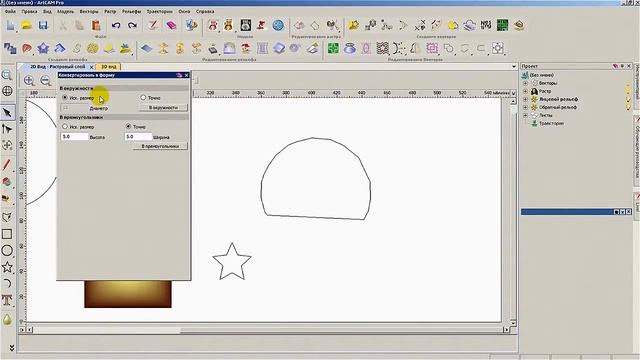
Task: Close the Конвертировать в форму dialog
Action: (x=187, y=75)
